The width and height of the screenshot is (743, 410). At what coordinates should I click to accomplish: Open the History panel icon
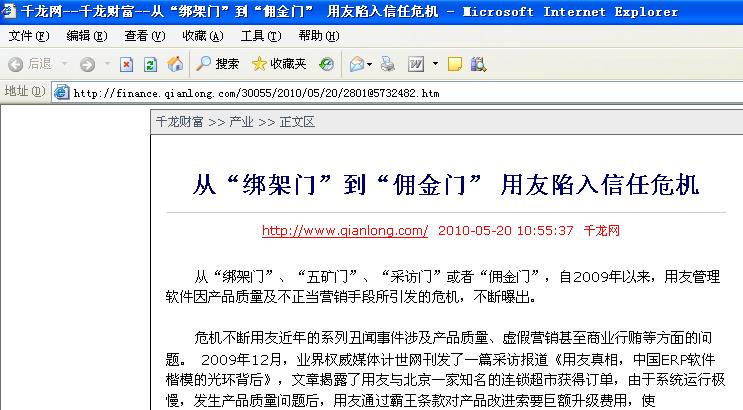coord(326,64)
